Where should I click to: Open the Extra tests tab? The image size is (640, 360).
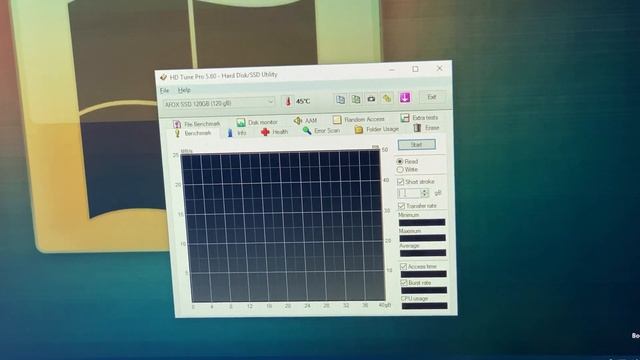(419, 118)
